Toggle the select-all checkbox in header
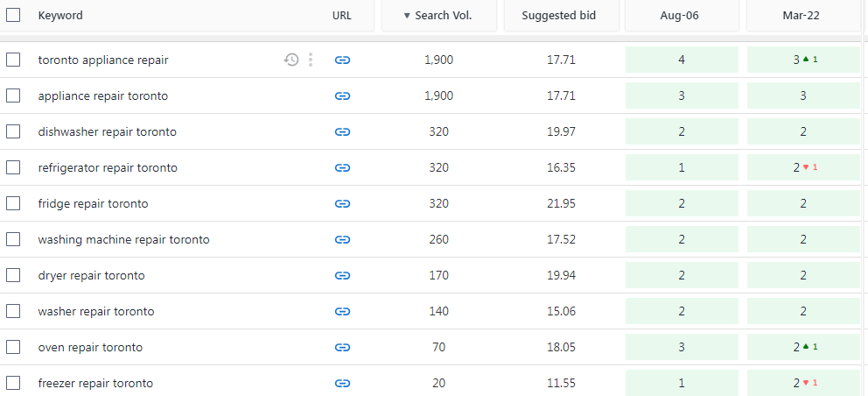 pyautogui.click(x=13, y=15)
